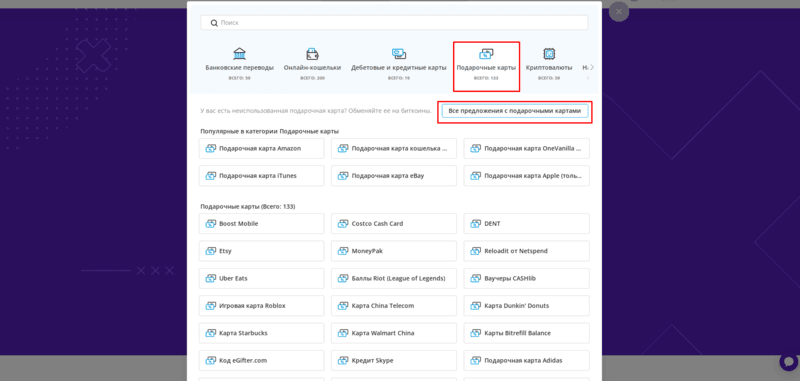
Task: Click card icon beside Кредит Skype
Action: click(343, 361)
